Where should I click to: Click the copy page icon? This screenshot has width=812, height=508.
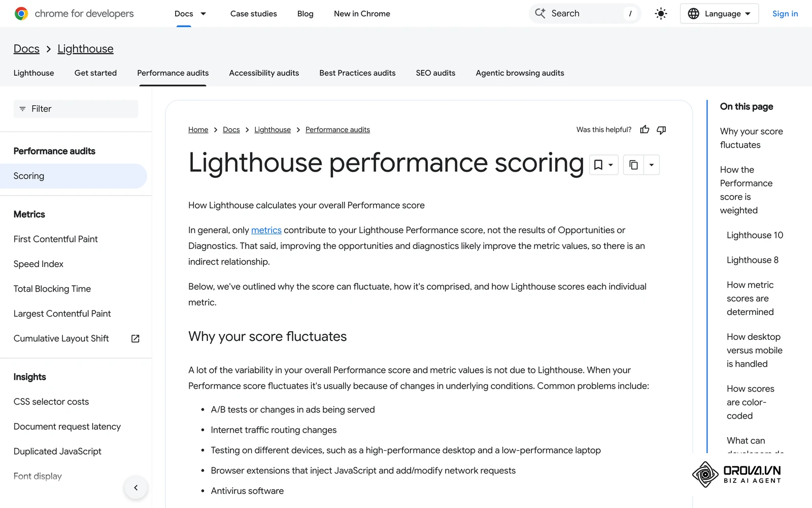(633, 165)
